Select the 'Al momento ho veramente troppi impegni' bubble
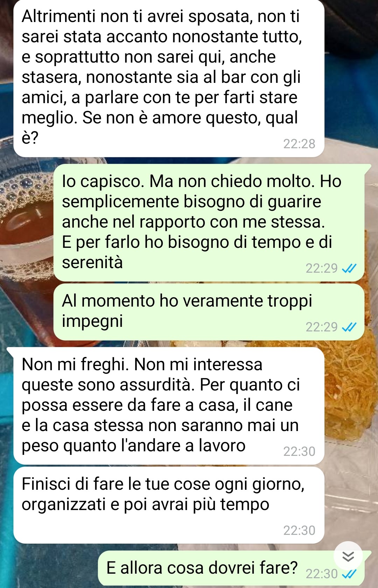This screenshot has width=378, height=588. pyautogui.click(x=209, y=312)
